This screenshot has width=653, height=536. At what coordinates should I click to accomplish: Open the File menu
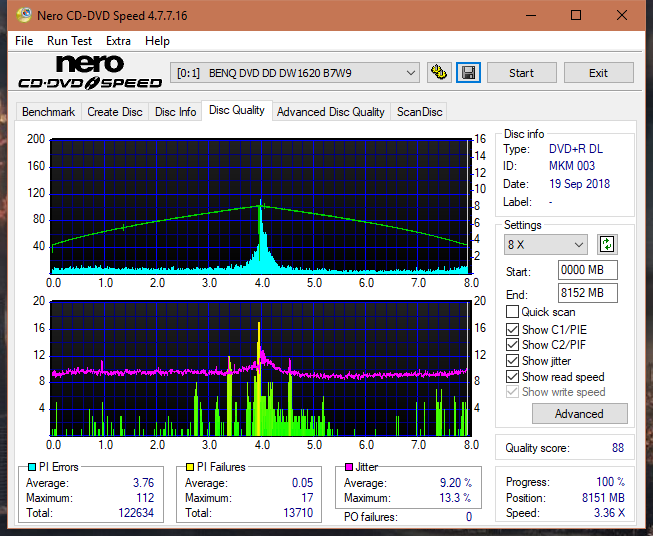(x=24, y=41)
